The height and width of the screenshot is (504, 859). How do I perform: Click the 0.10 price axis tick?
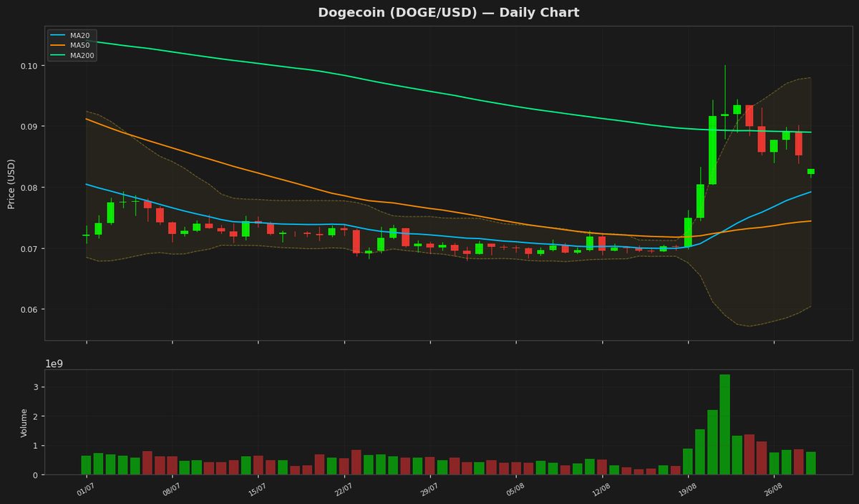pyautogui.click(x=29, y=66)
